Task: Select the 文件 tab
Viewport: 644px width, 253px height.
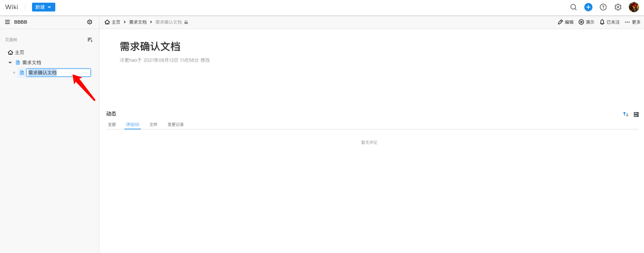Action: 153,125
